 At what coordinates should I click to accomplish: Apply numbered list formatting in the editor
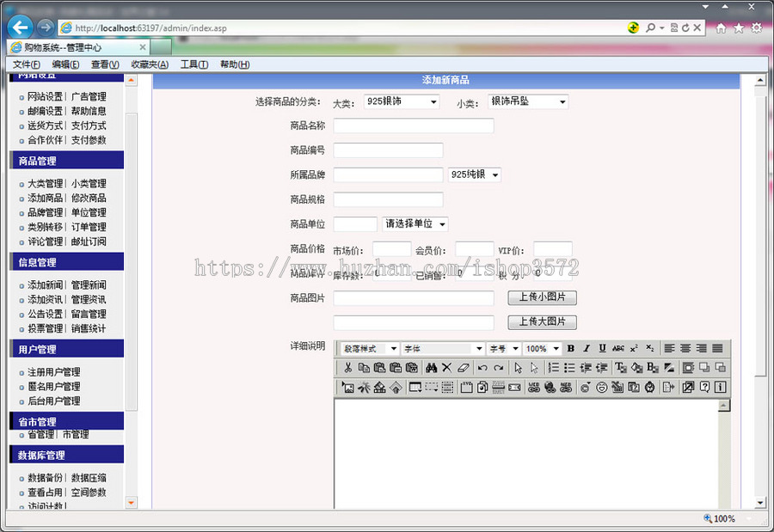tap(554, 366)
